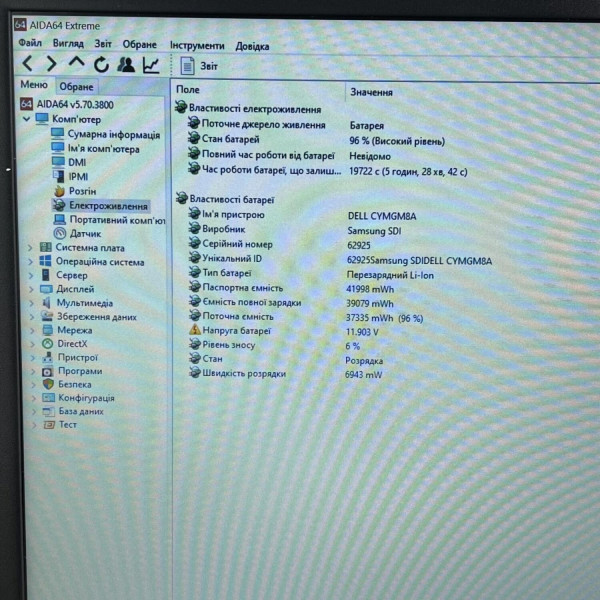Screen dimensions: 600x600
Task: Select the Датчик tree item
Action: [77, 233]
